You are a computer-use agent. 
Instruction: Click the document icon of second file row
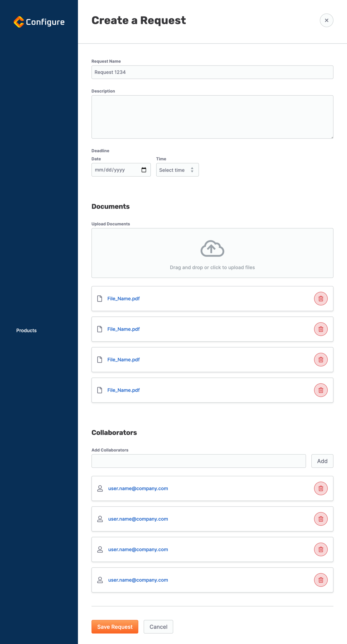pyautogui.click(x=99, y=329)
